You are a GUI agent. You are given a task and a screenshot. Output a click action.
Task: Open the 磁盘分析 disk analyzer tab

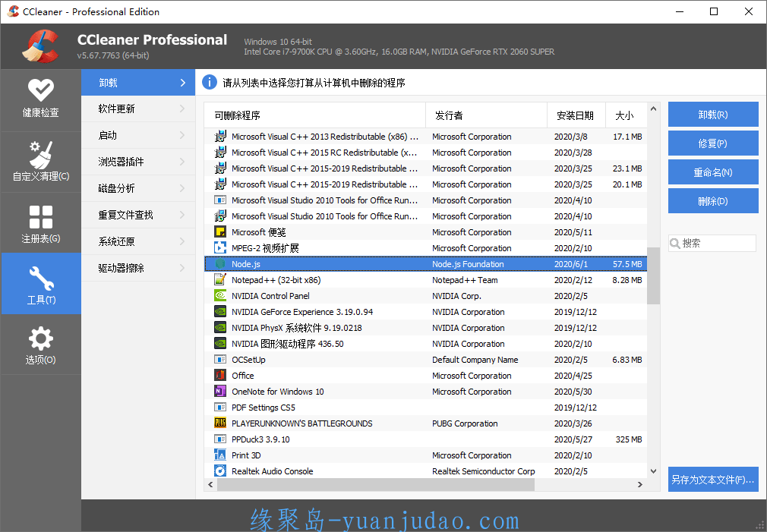point(138,188)
